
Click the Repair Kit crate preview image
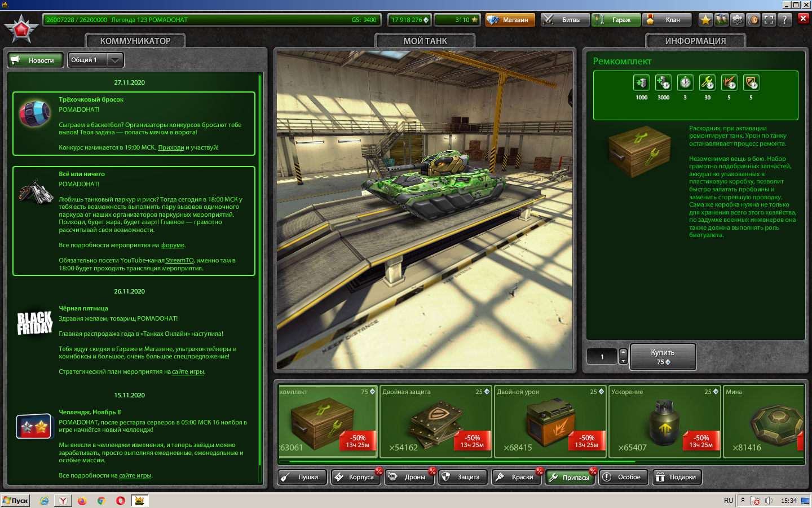(x=639, y=151)
